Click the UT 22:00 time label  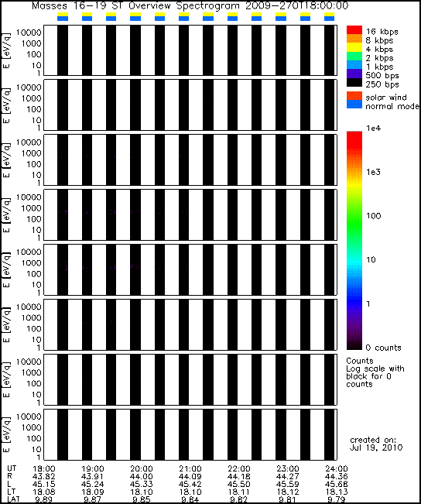[239, 468]
